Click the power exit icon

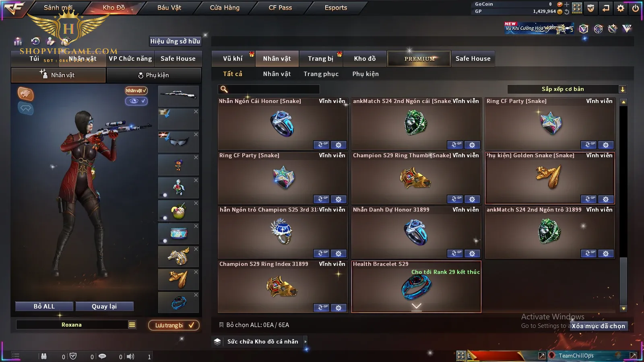pyautogui.click(x=636, y=8)
